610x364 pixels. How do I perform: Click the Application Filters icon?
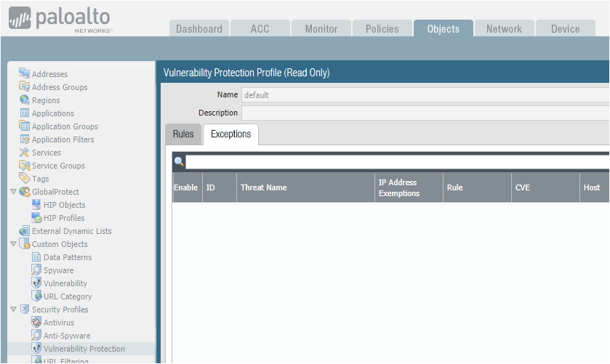[x=25, y=139]
